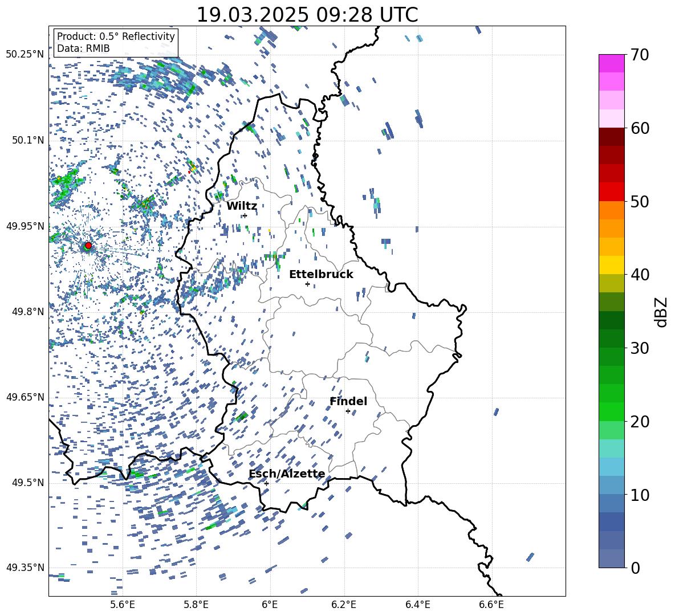The image size is (675, 616).
Task: Click the 10 dBZ colorbar label
Action: tap(639, 495)
